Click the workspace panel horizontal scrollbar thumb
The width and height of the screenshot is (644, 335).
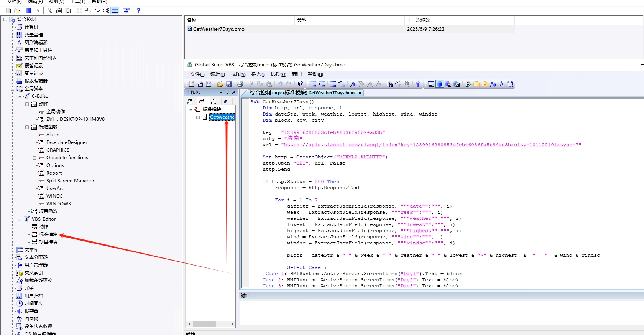[x=204, y=324]
